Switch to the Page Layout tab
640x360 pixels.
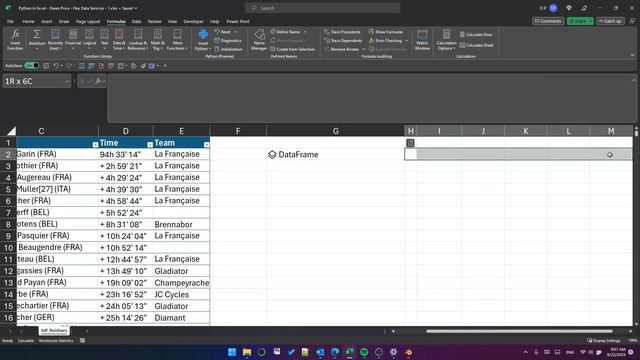(x=88, y=21)
